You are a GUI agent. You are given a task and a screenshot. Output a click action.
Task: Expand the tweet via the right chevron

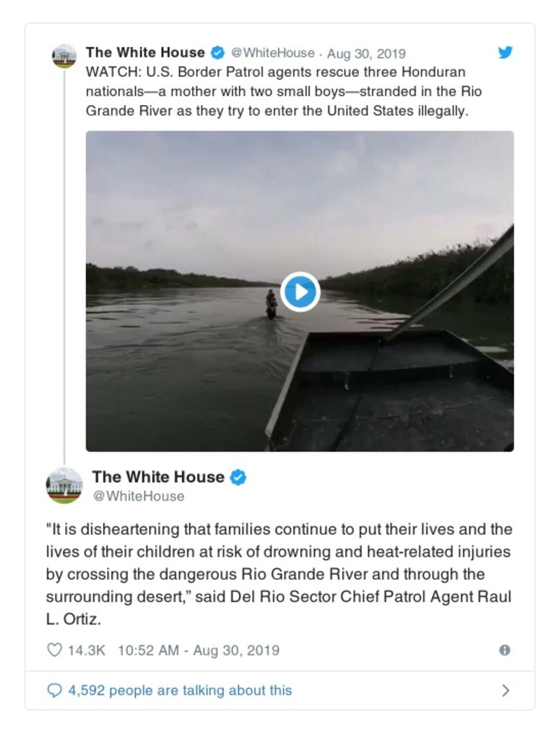pyautogui.click(x=505, y=690)
